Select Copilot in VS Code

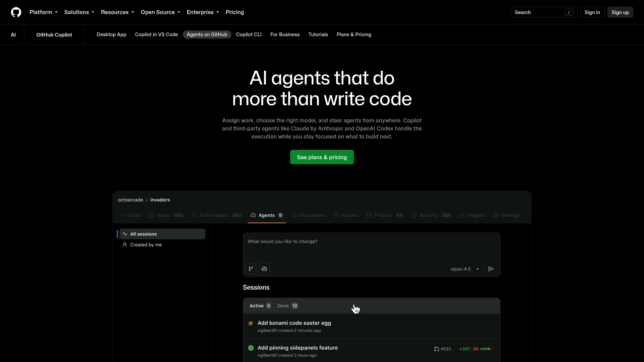click(x=156, y=35)
